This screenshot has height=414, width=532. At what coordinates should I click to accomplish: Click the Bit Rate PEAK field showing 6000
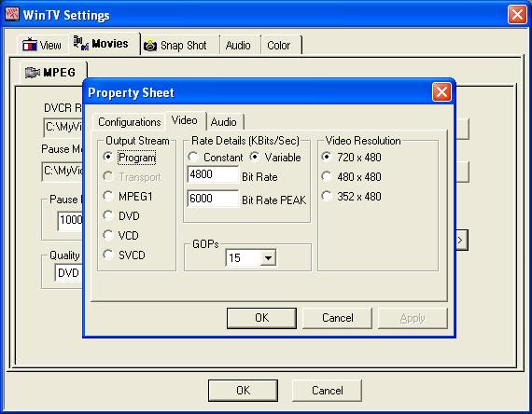pos(213,199)
